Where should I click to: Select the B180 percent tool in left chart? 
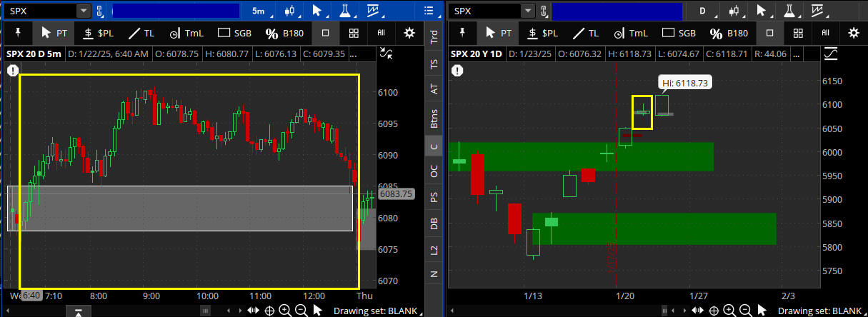[286, 33]
